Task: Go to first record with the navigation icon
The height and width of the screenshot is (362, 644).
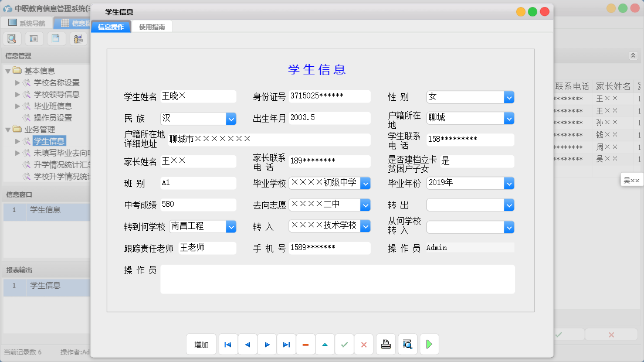Action: pos(228,344)
